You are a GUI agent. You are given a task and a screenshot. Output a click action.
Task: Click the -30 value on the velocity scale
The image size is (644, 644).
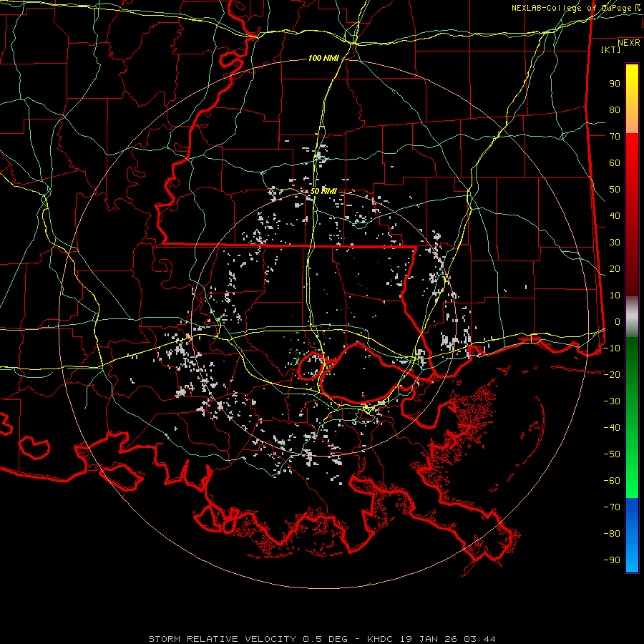click(612, 401)
